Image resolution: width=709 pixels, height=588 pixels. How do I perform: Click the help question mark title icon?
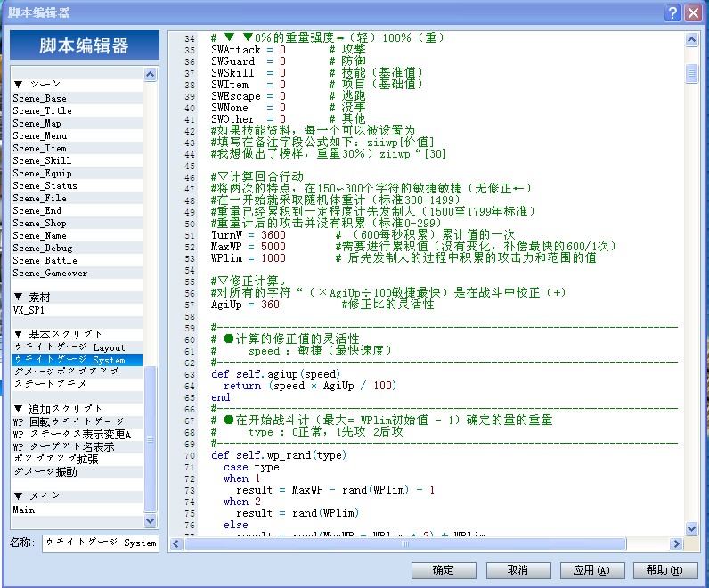coord(672,12)
